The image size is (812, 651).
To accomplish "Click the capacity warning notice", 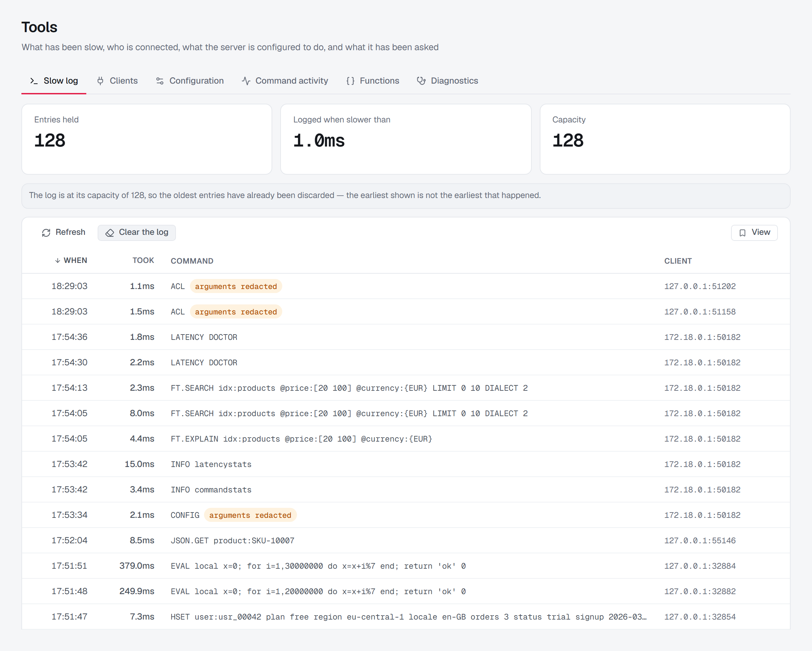I will [406, 196].
